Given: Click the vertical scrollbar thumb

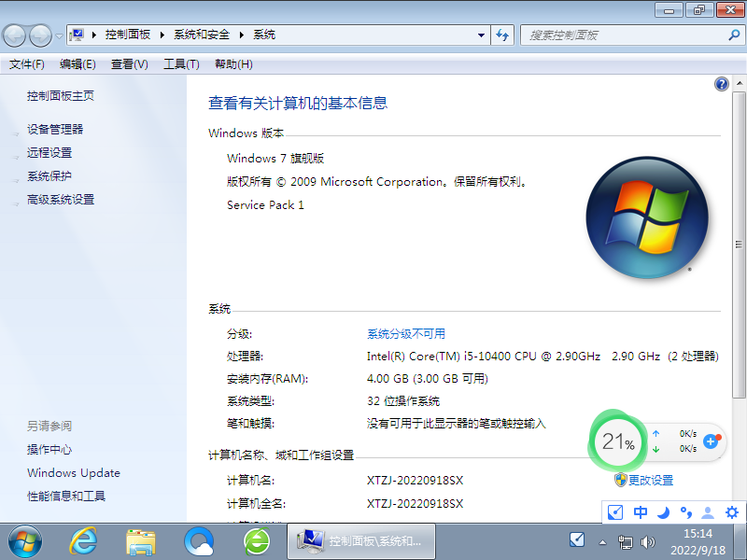Looking at the screenshot, I should pos(739,245).
